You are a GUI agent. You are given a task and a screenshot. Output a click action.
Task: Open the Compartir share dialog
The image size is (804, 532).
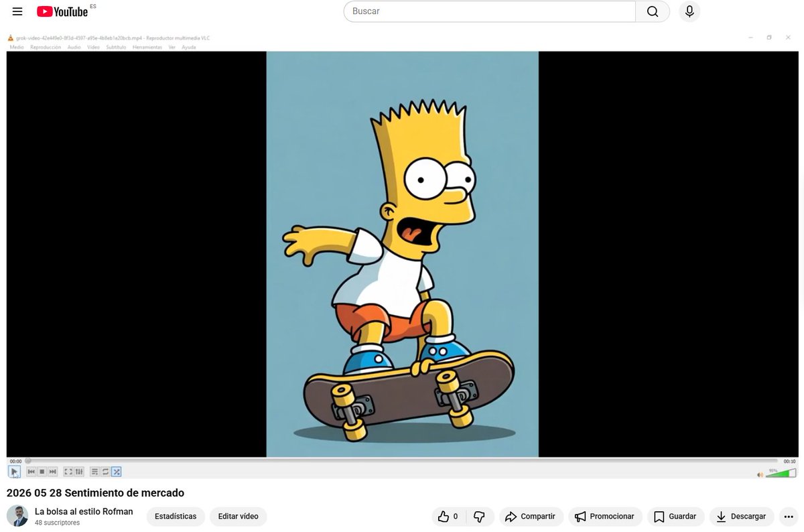pos(531,517)
